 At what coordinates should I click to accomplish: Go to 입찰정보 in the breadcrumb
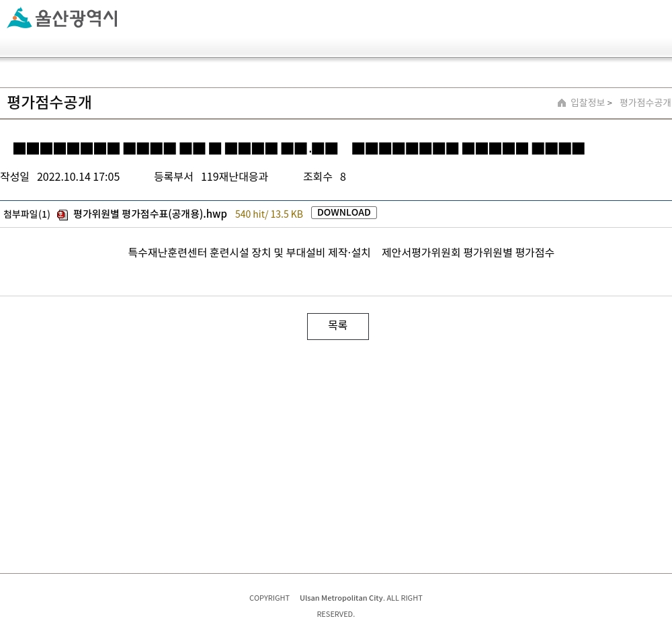click(587, 102)
